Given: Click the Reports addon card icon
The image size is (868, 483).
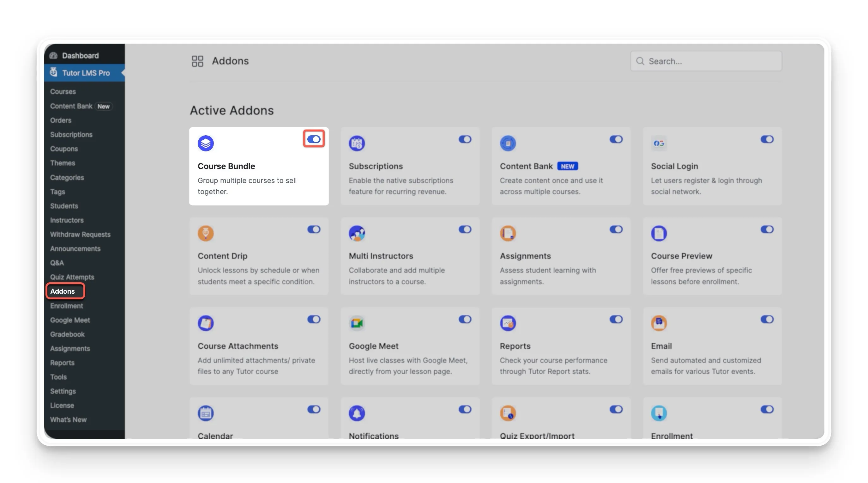Looking at the screenshot, I should pyautogui.click(x=508, y=323).
